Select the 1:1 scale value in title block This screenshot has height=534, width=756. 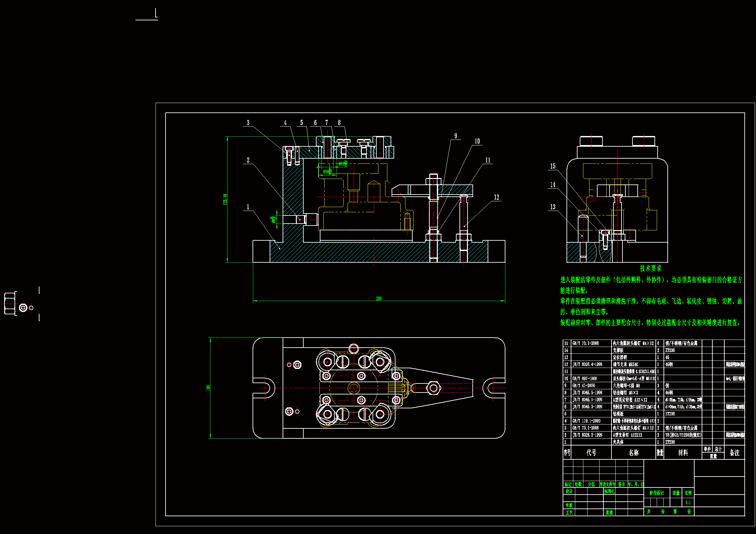(x=688, y=502)
